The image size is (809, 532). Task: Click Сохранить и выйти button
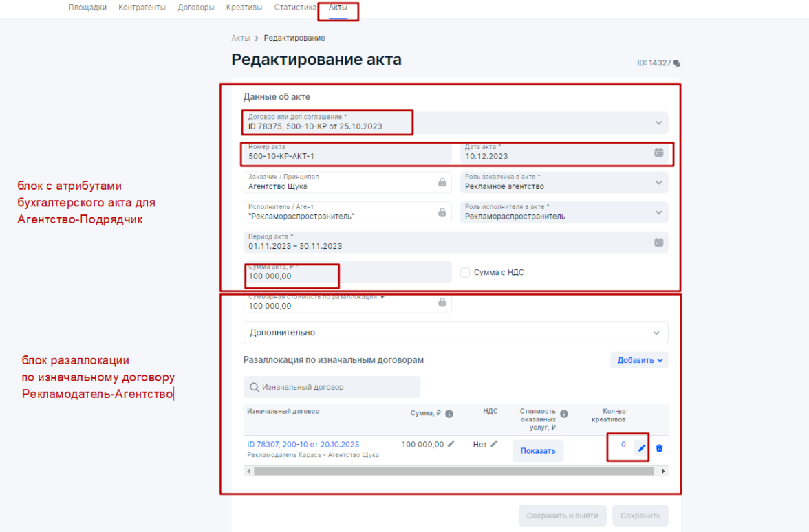point(563,516)
